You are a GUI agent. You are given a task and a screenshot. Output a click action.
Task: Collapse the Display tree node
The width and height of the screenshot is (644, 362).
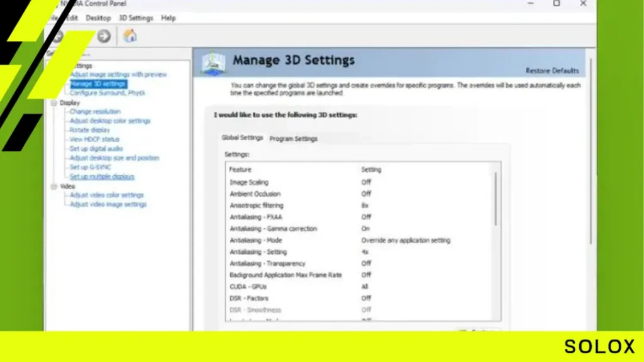[x=54, y=102]
